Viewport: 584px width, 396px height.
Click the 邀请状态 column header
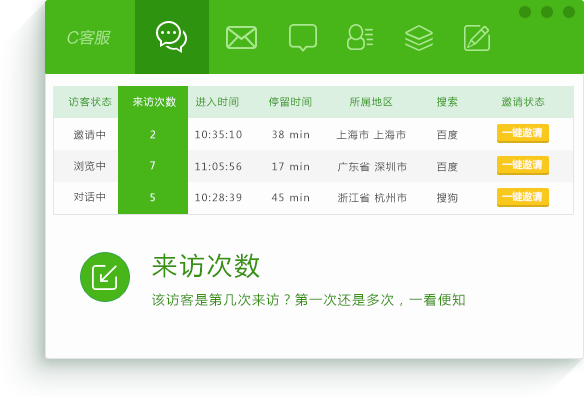[523, 102]
